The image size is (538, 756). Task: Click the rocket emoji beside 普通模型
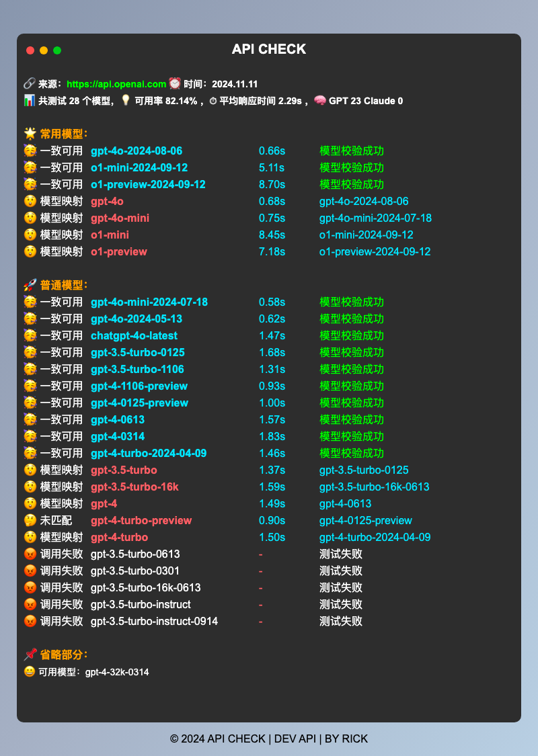coord(30,285)
